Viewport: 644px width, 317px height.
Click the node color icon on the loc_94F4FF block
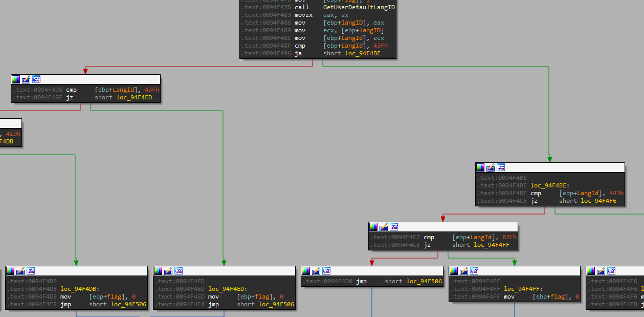click(x=454, y=271)
